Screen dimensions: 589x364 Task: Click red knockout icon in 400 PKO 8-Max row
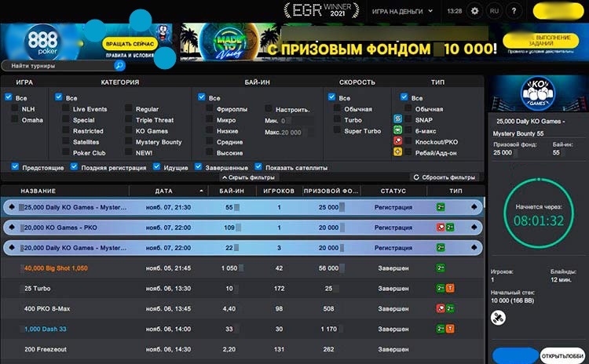(441, 308)
